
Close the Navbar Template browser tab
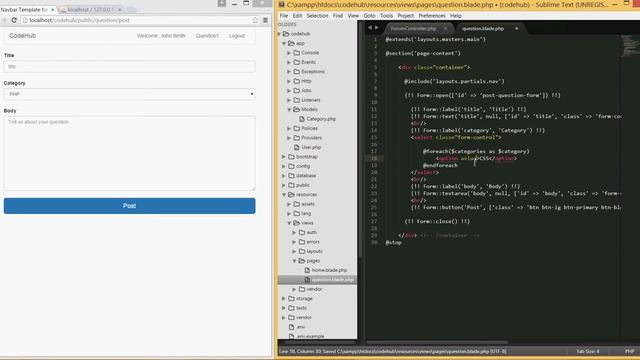53,9
